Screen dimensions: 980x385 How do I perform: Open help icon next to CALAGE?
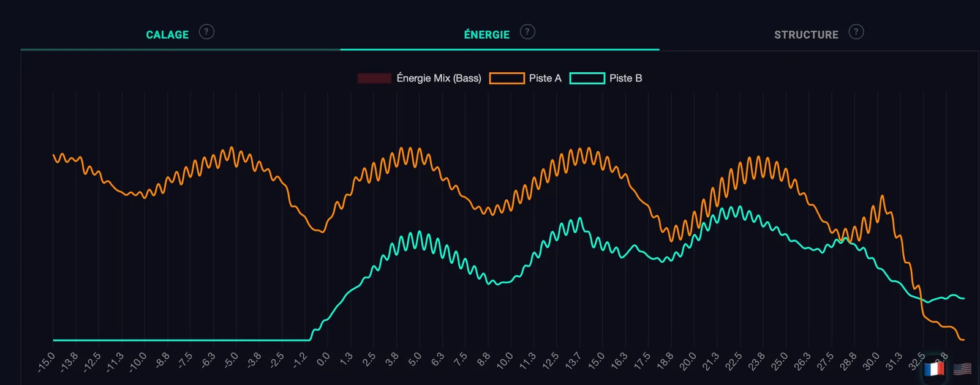coord(207,32)
